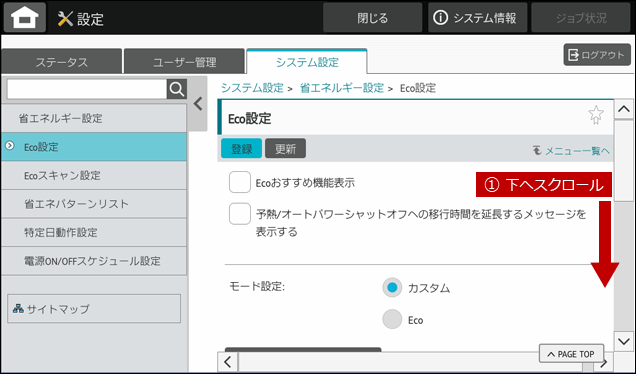Open 省エネルギー設定 in sidebar
The width and height of the screenshot is (636, 374).
pos(94,118)
